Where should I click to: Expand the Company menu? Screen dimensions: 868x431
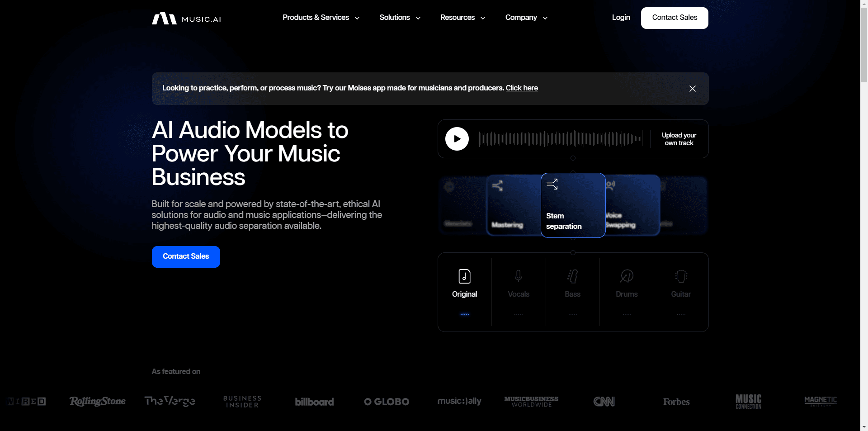coord(527,18)
